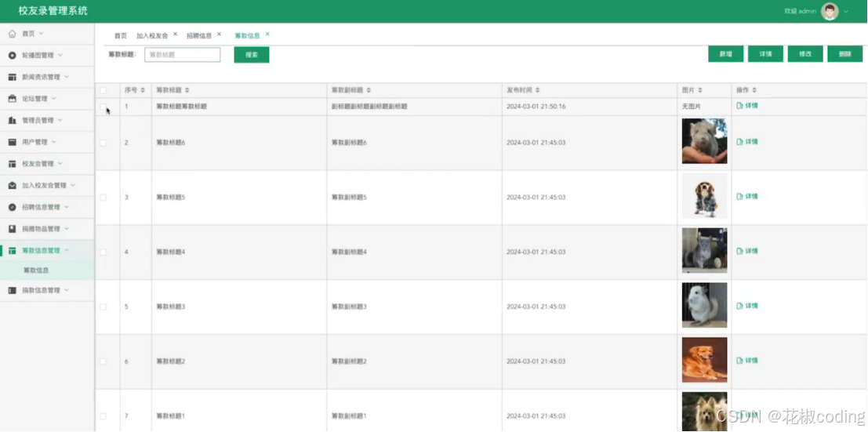This screenshot has height=432, width=868.
Task: Click the 捐赠物品管理 sidebar icon
Action: [x=13, y=229]
